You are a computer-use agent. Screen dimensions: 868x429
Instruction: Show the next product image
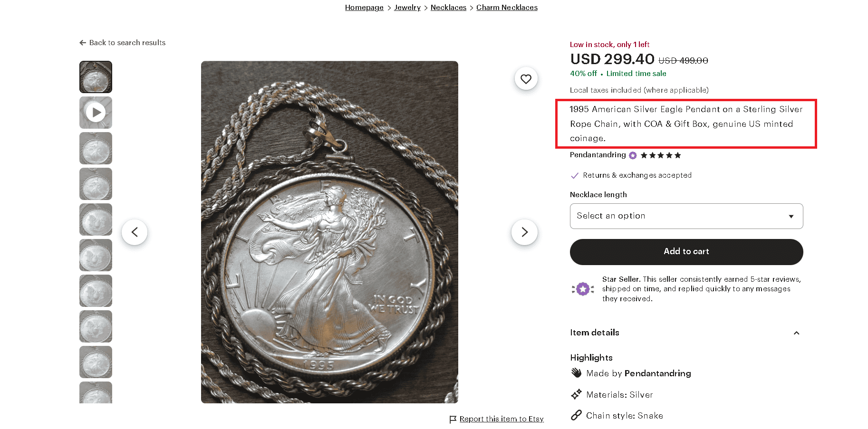click(524, 232)
